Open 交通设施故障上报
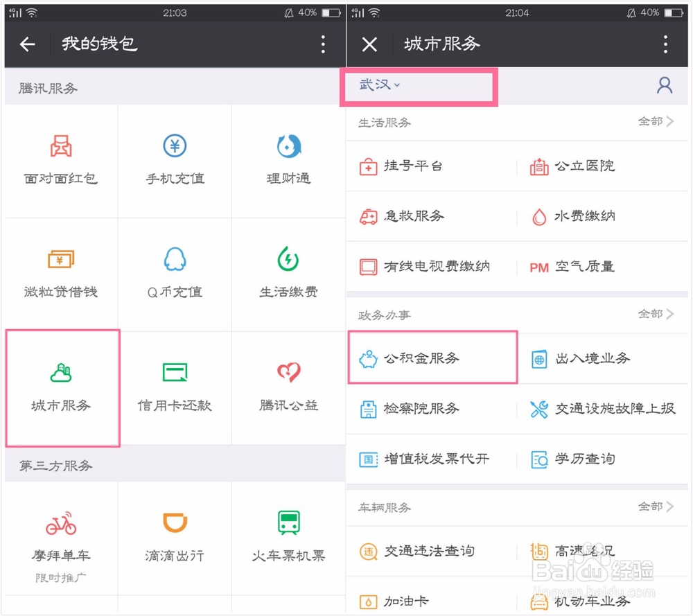Screen dimensions: 693x616 click(602, 409)
